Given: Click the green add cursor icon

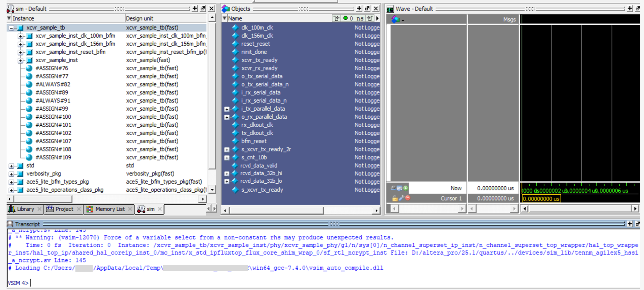Looking at the screenshot, I should pyautogui.click(x=406, y=188).
